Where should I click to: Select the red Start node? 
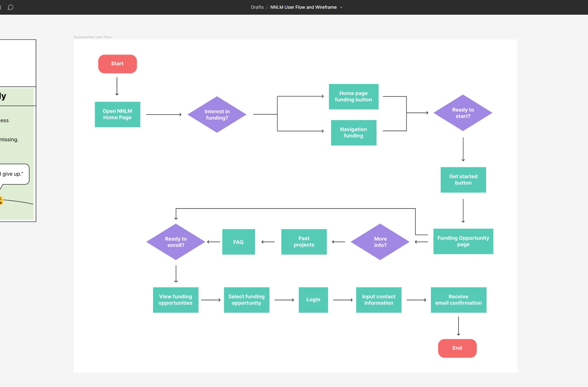(118, 64)
